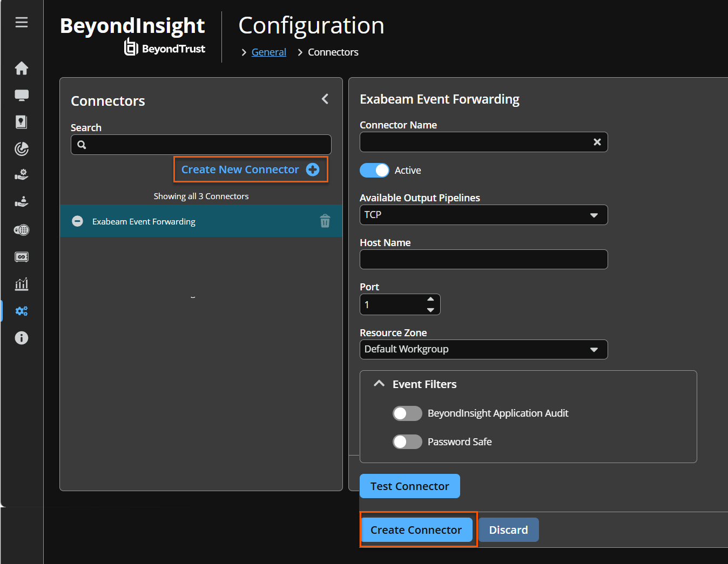The height and width of the screenshot is (564, 728).
Task: Open the monitor assets sidebar icon
Action: [22, 95]
